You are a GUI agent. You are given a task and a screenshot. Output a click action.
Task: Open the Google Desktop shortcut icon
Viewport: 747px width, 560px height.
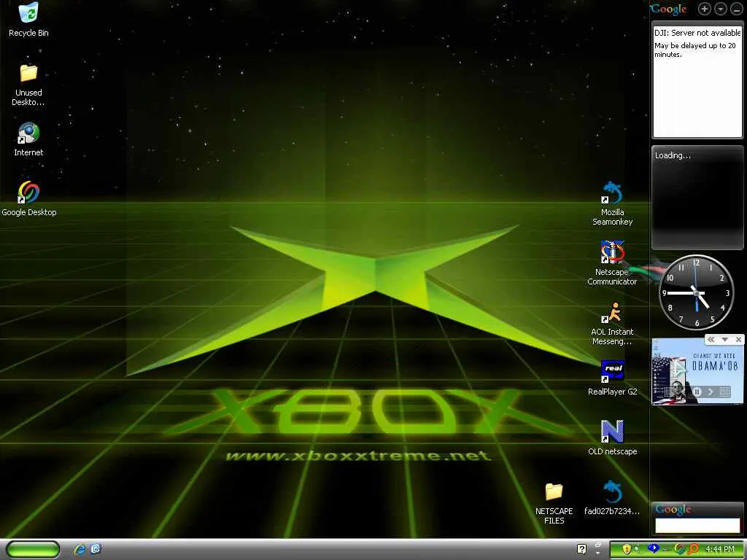28,192
